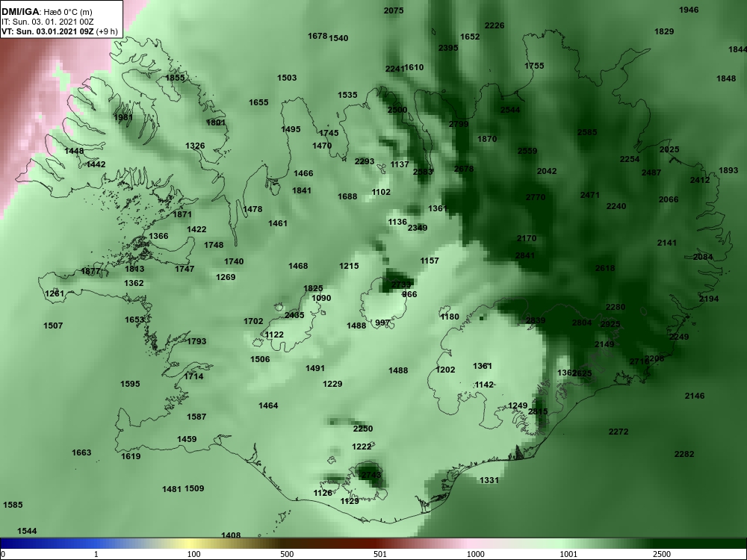747x560 pixels.
Task: Click the 'IT: Sun. 03. 01. 2021 00Z' line
Action: 46,22
